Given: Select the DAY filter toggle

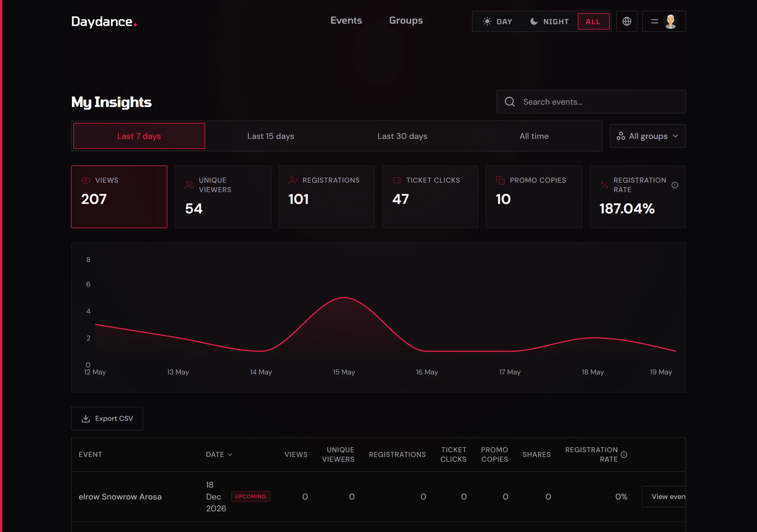Looking at the screenshot, I should pyautogui.click(x=498, y=21).
